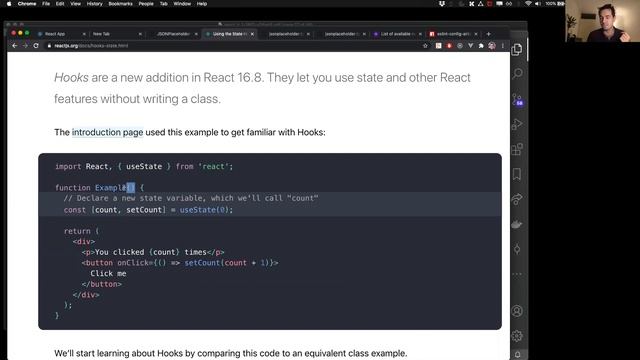Click the V-shaped extension icon in Chrome toolbar
The image size is (640, 360).
point(471,46)
